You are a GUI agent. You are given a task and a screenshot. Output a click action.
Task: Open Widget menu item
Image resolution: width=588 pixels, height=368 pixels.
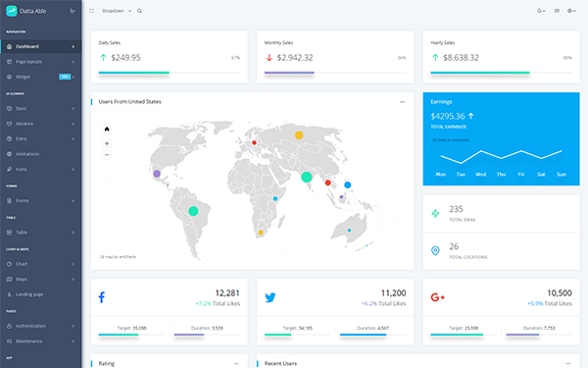coord(41,77)
